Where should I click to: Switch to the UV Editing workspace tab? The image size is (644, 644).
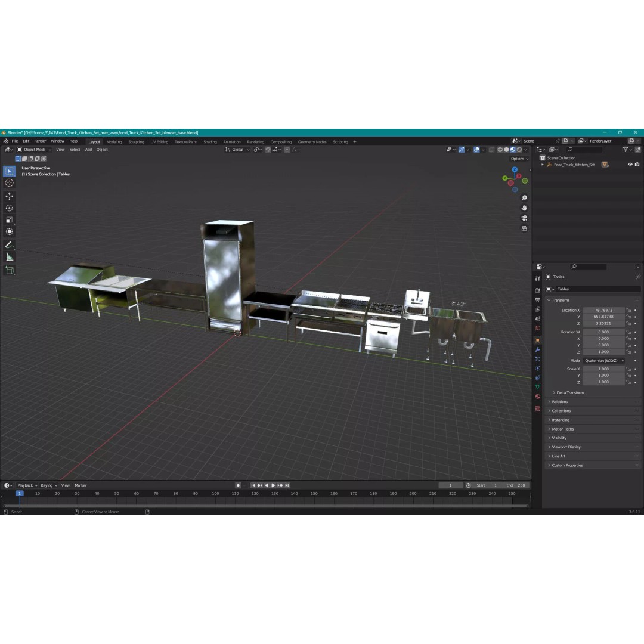coord(159,142)
